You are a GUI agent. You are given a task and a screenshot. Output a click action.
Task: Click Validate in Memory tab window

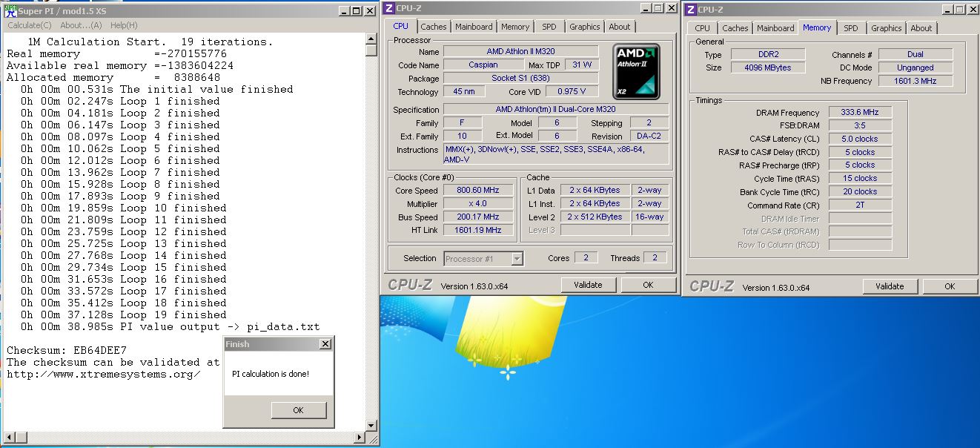pyautogui.click(x=890, y=286)
